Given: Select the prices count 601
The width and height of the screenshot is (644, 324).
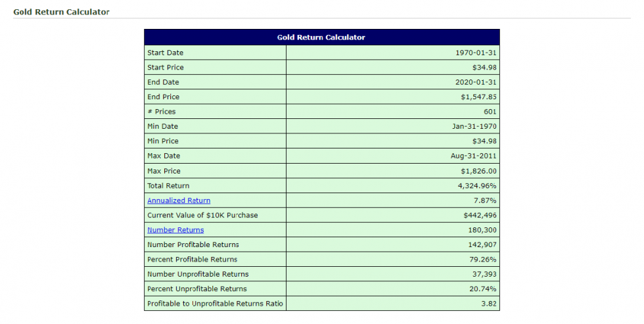Looking at the screenshot, I should [490, 112].
